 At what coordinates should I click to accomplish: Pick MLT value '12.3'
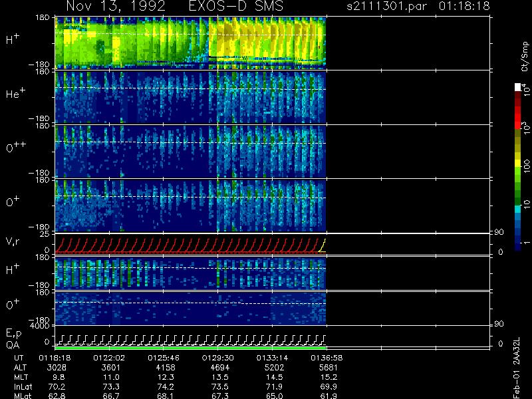point(166,377)
